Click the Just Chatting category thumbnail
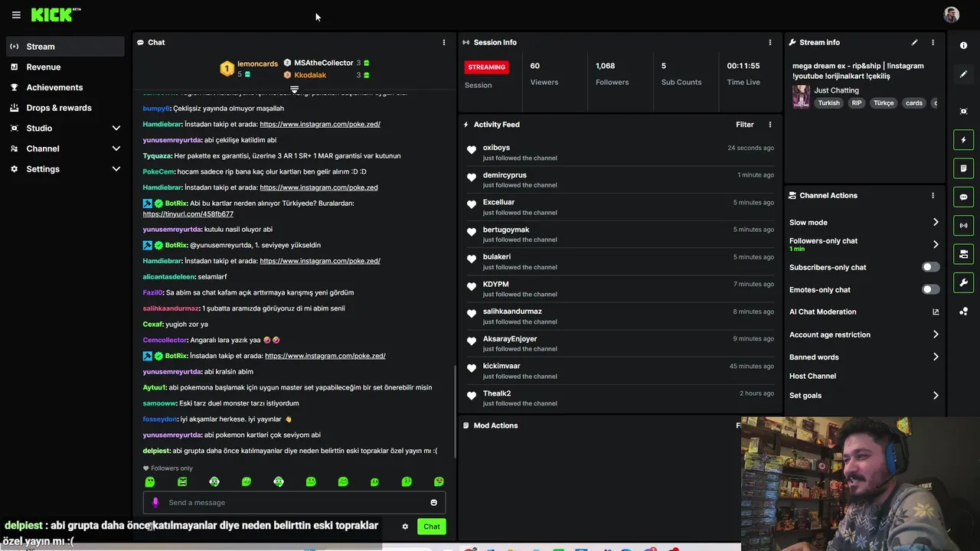Screen dimensions: 980x551 click(x=801, y=96)
